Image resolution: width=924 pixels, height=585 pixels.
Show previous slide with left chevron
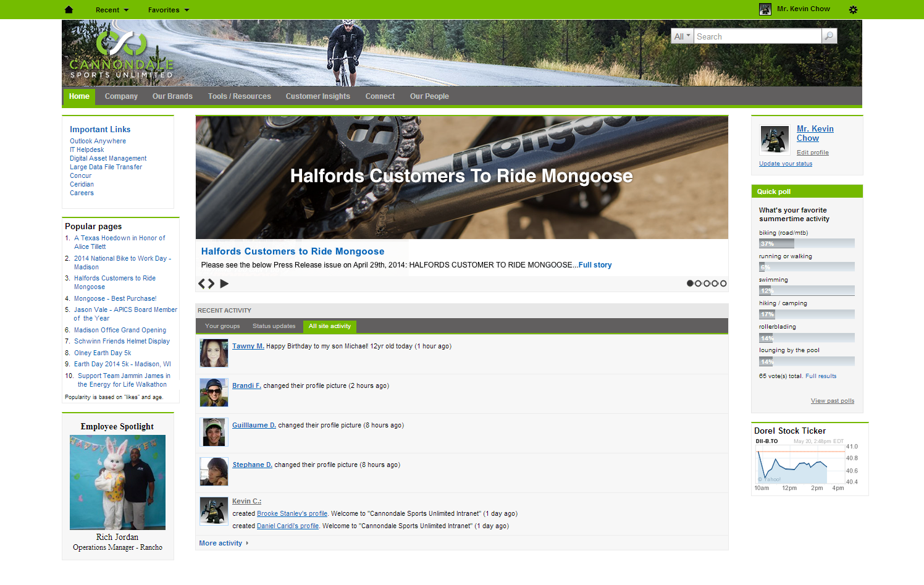[x=201, y=284]
